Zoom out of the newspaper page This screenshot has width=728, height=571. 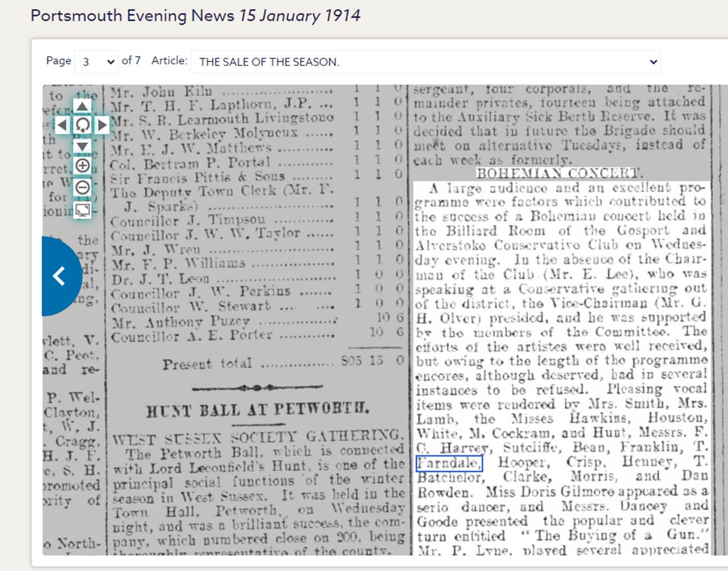click(x=82, y=187)
